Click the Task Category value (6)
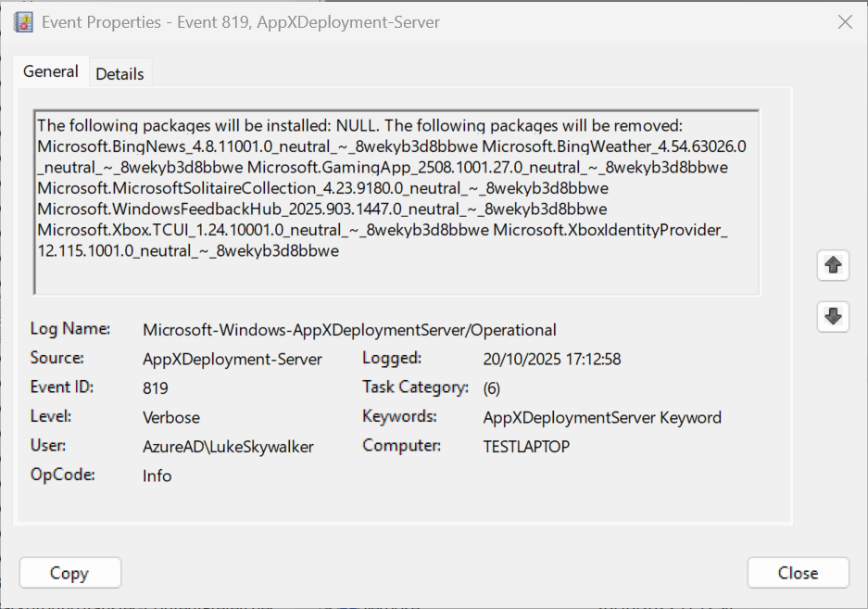This screenshot has height=609, width=868. pyautogui.click(x=491, y=388)
